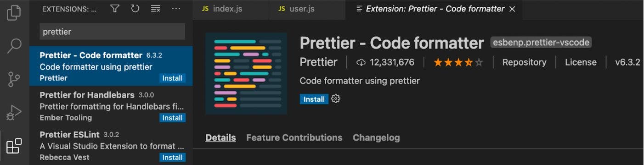This screenshot has height=165, width=644.
Task: Open the Source Control view
Action: [x=14, y=79]
